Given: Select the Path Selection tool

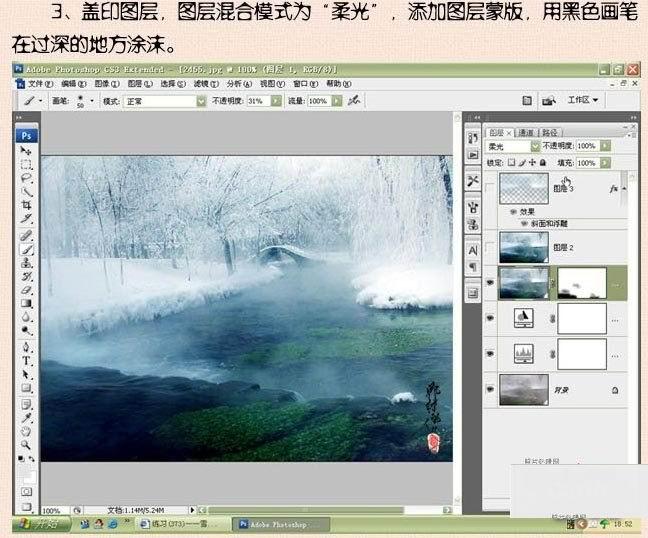Looking at the screenshot, I should tap(26, 374).
